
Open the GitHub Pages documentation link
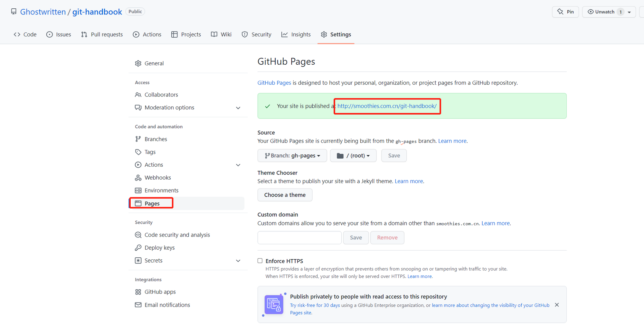[x=274, y=83]
